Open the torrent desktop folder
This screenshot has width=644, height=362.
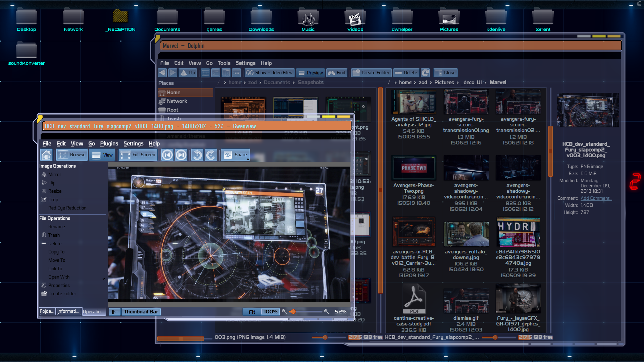tap(543, 19)
